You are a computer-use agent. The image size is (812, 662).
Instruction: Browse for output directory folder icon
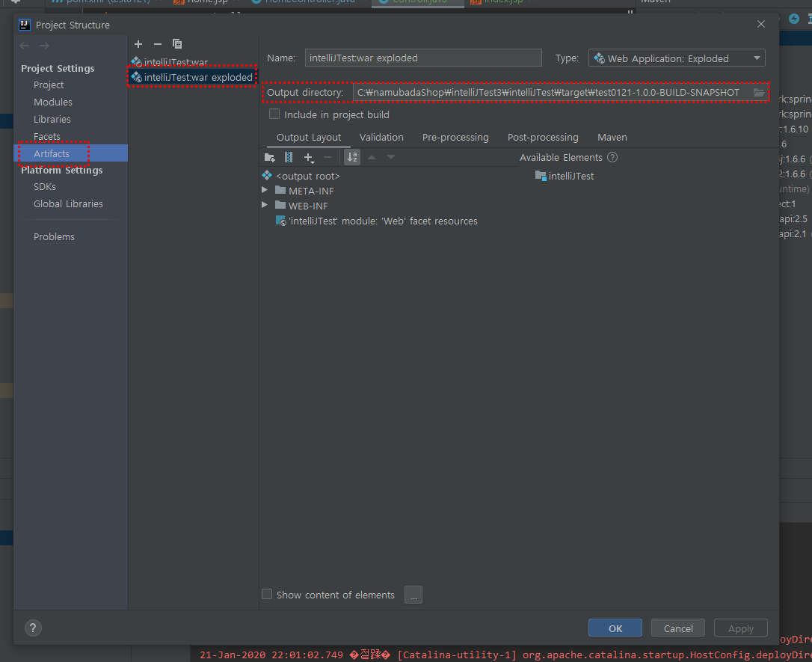(x=759, y=92)
